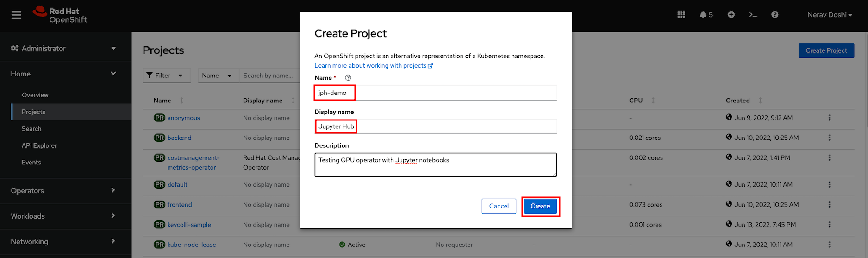This screenshot has width=868, height=258.
Task: Click the Display name field with Jupyter Hub
Action: click(436, 126)
